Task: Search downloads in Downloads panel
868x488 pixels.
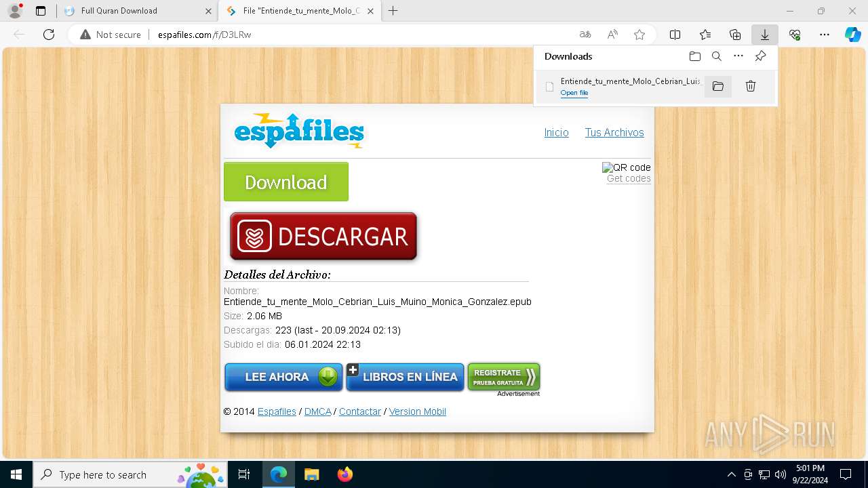Action: pyautogui.click(x=716, y=56)
